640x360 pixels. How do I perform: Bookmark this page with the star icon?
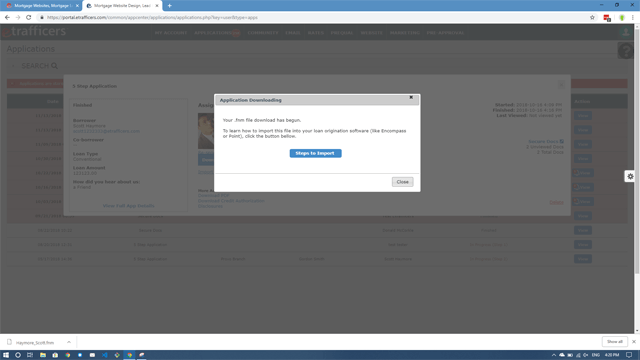coord(592,18)
